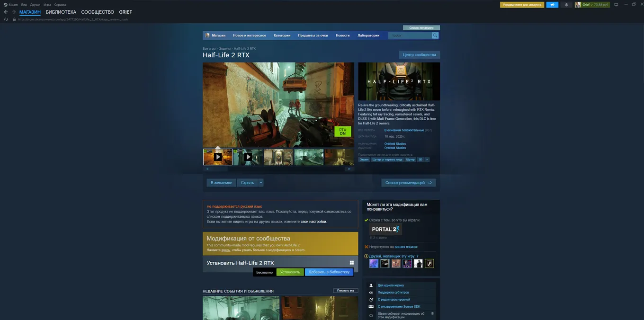The height and width of the screenshot is (320, 644).
Task: Click the page reload icon
Action: [x=6, y=19]
